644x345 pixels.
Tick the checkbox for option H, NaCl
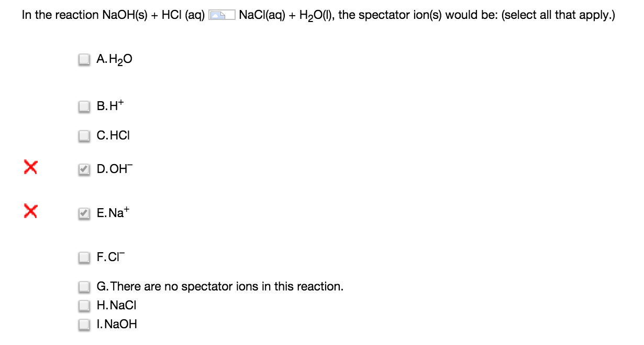(x=84, y=305)
